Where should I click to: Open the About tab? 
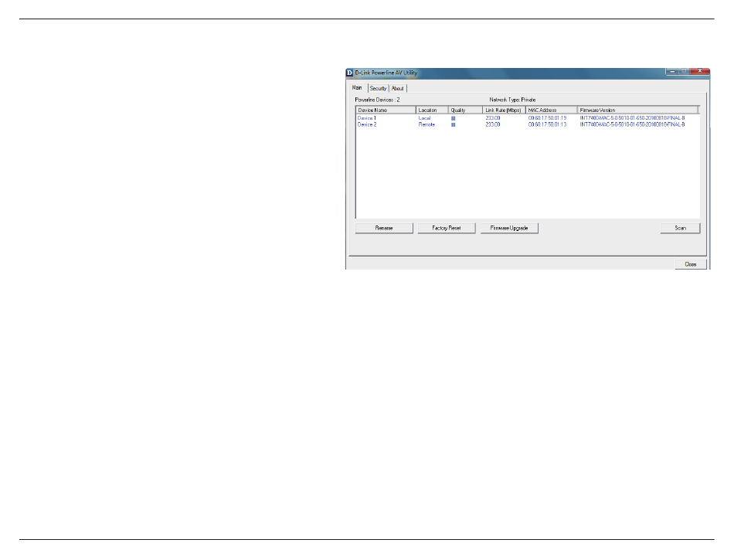pos(397,88)
